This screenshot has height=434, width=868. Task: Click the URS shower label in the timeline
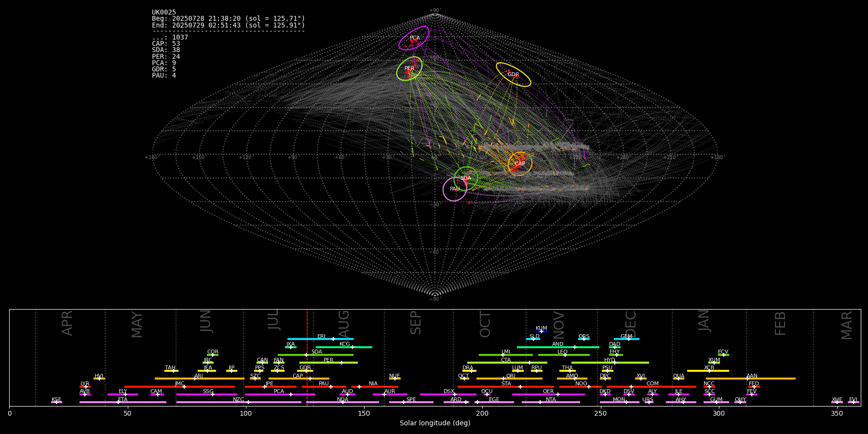click(x=648, y=400)
